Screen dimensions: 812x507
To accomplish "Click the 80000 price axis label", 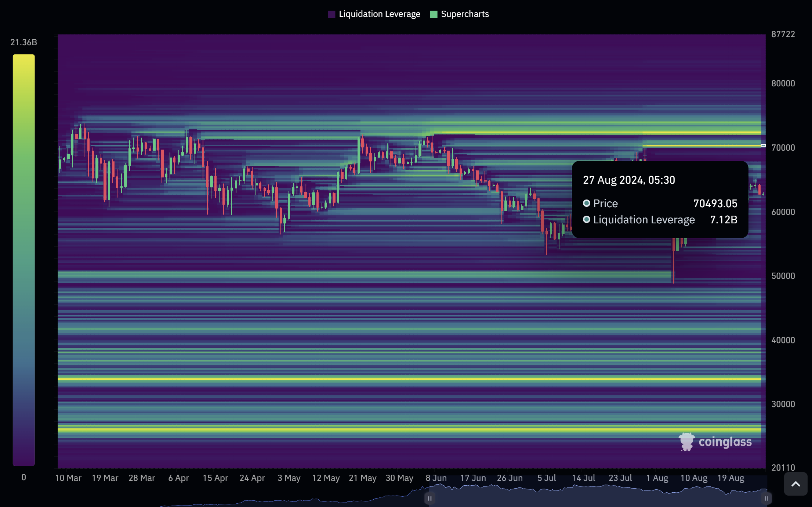I will pyautogui.click(x=783, y=83).
